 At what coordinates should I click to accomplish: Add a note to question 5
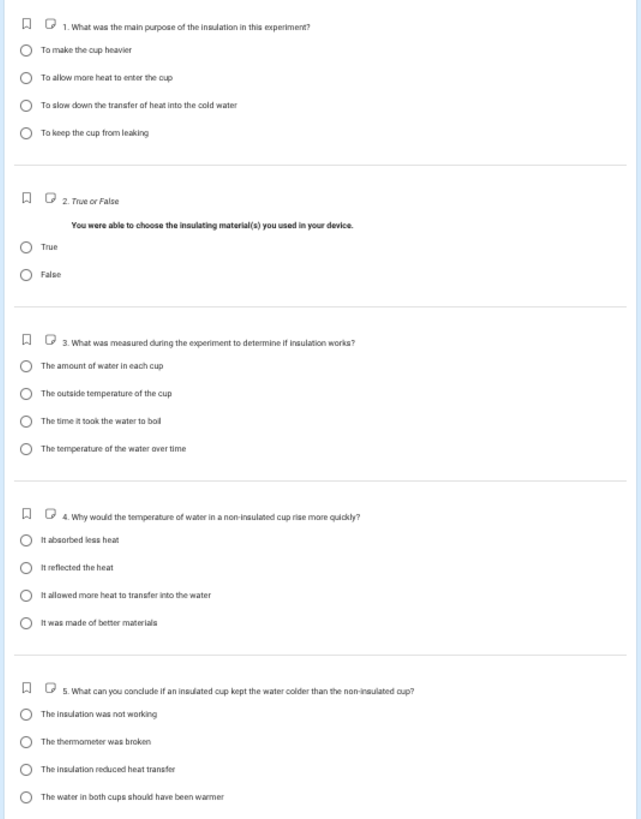[50, 688]
